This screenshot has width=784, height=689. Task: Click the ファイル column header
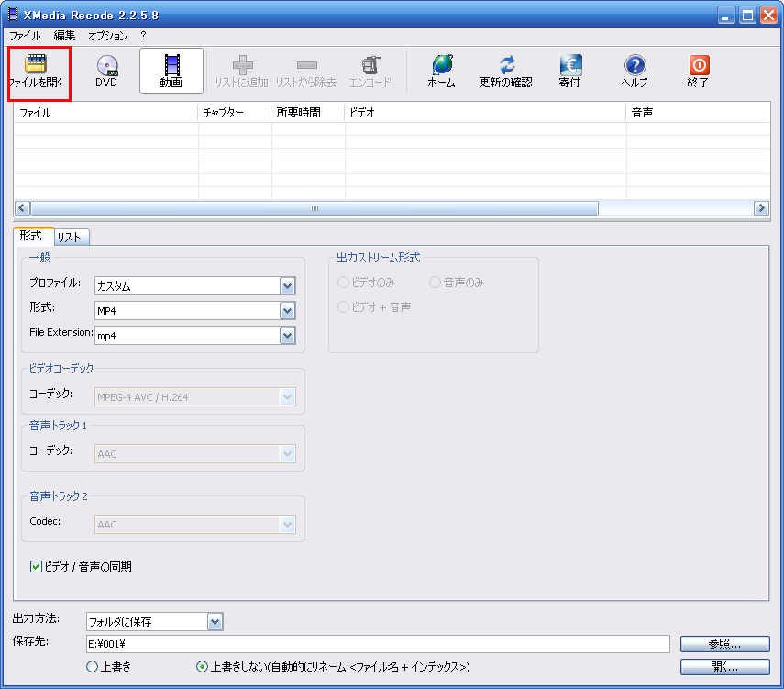pyautogui.click(x=106, y=113)
